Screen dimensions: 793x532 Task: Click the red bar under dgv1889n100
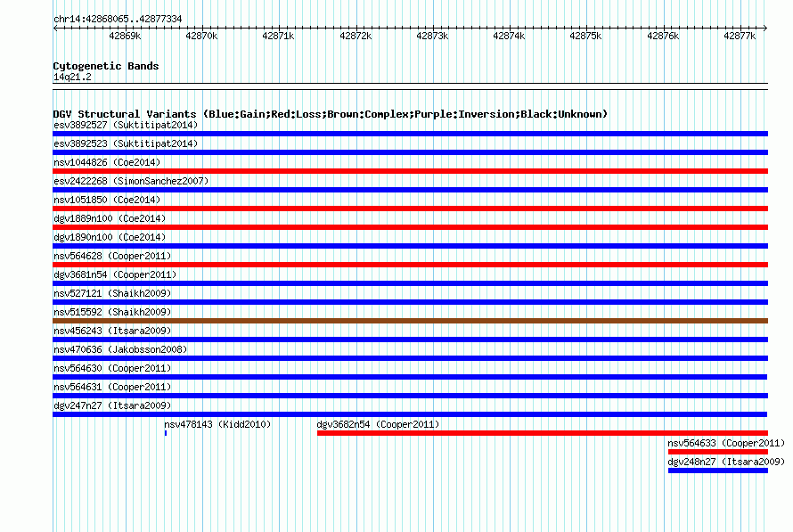tap(410, 227)
